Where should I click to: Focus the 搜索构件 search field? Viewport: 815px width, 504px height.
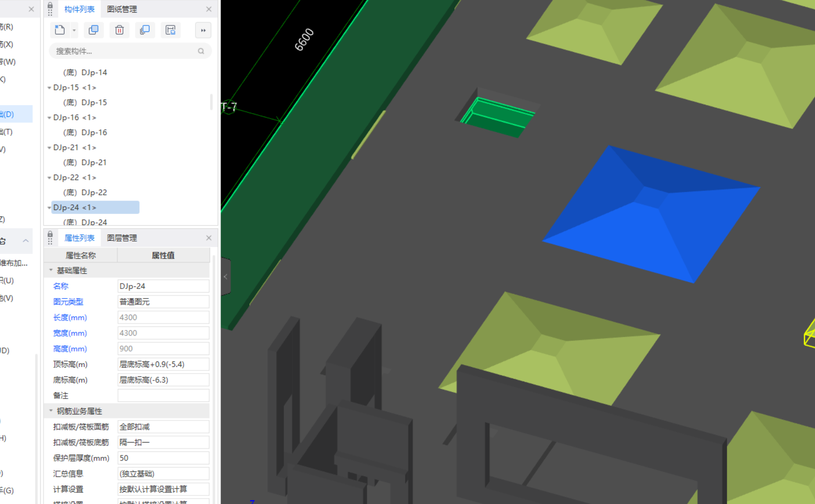[130, 51]
